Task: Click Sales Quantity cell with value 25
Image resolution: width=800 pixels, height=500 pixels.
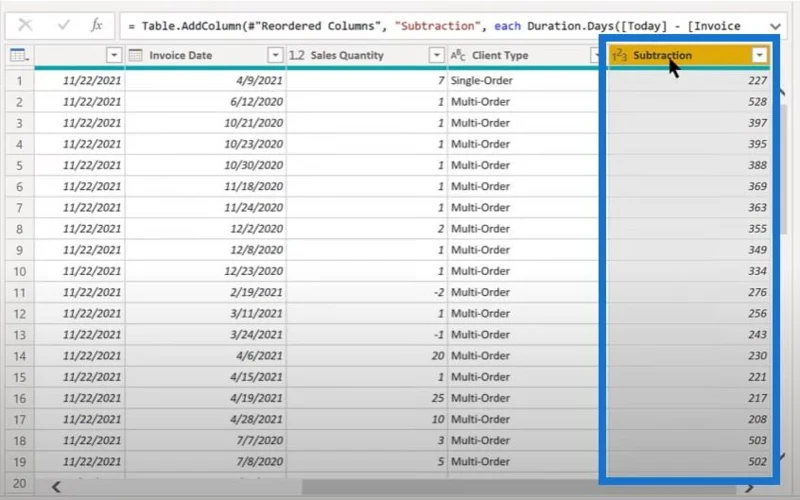Action: (x=367, y=398)
